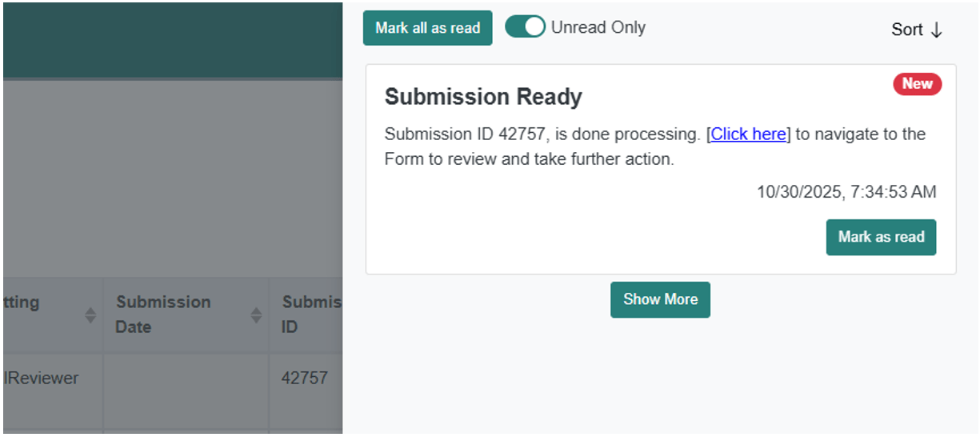The height and width of the screenshot is (437, 980).
Task: Click the down arrow next to Sort
Action: coord(937,30)
